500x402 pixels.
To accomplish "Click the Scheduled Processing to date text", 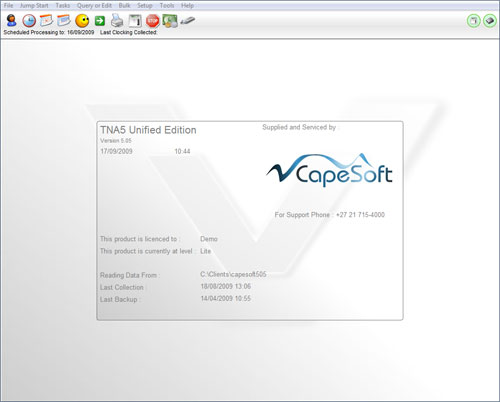I will tap(49, 32).
